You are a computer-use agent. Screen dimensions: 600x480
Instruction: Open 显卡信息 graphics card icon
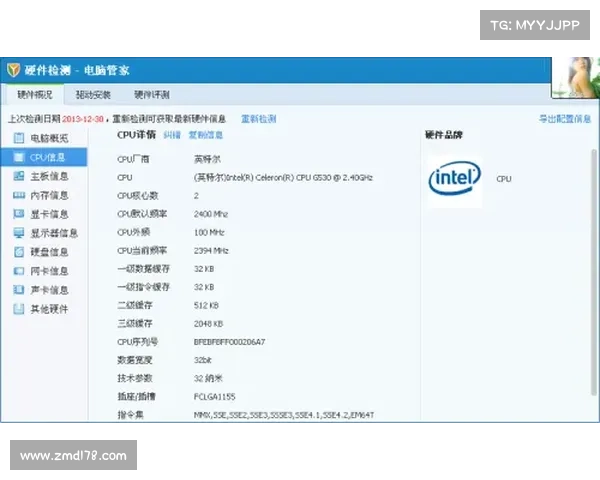click(x=19, y=214)
